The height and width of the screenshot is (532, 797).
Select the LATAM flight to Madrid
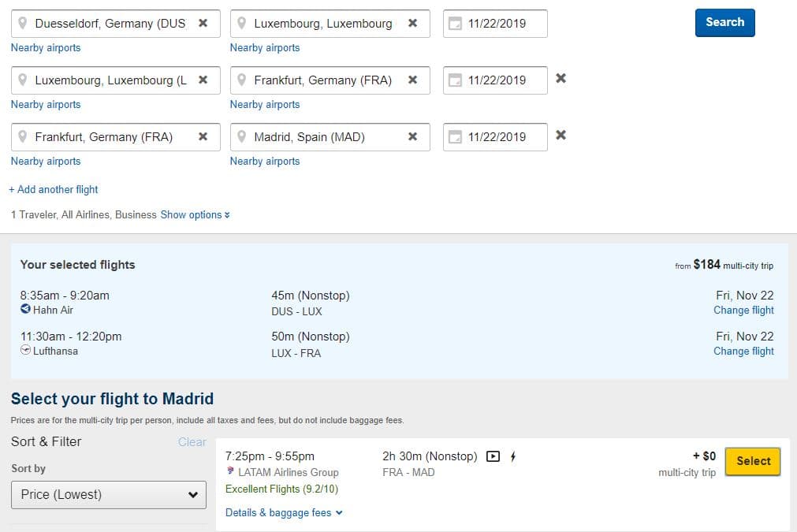pos(753,462)
